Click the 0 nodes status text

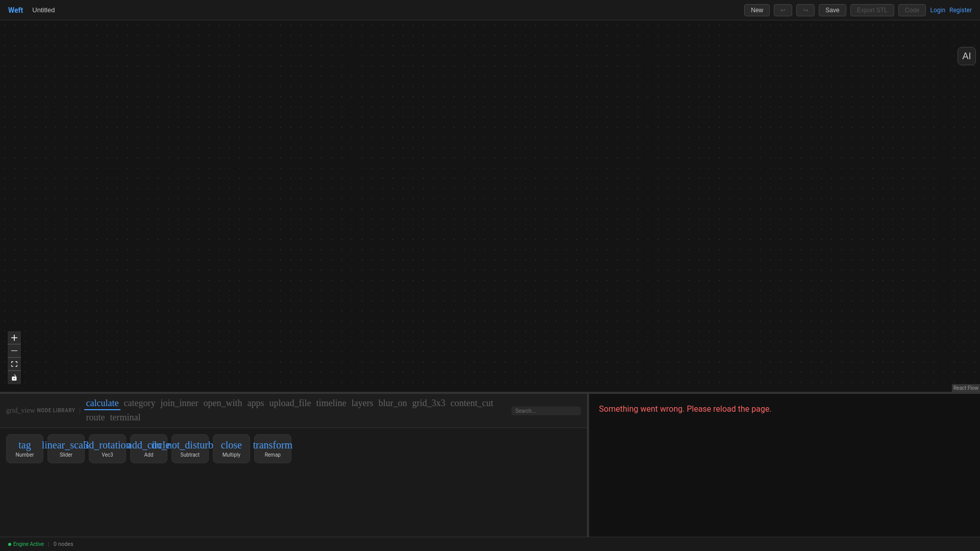point(63,544)
